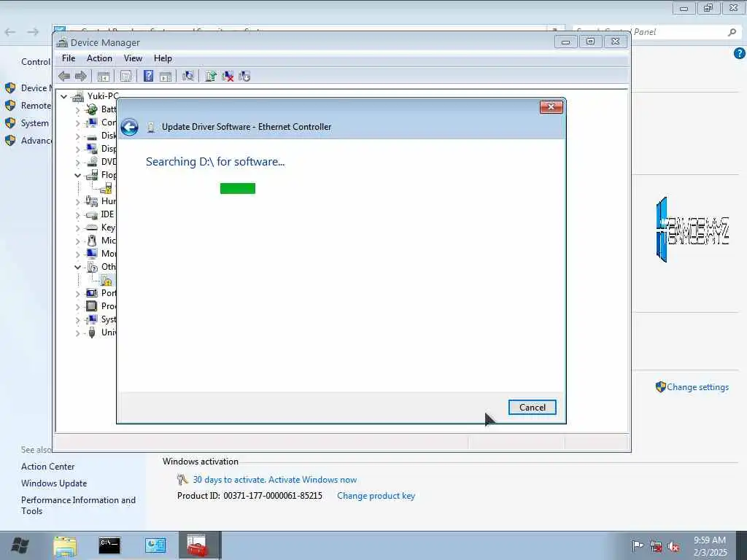Click the Search Control Panel field
Screen dimensions: 747x560
pyautogui.click(x=656, y=32)
